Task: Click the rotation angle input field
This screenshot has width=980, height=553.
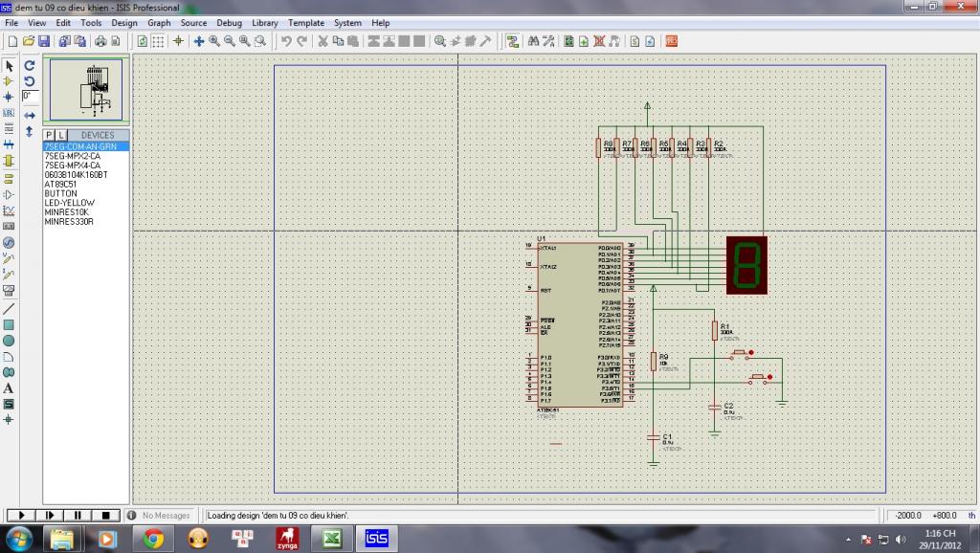Action: coord(31,96)
